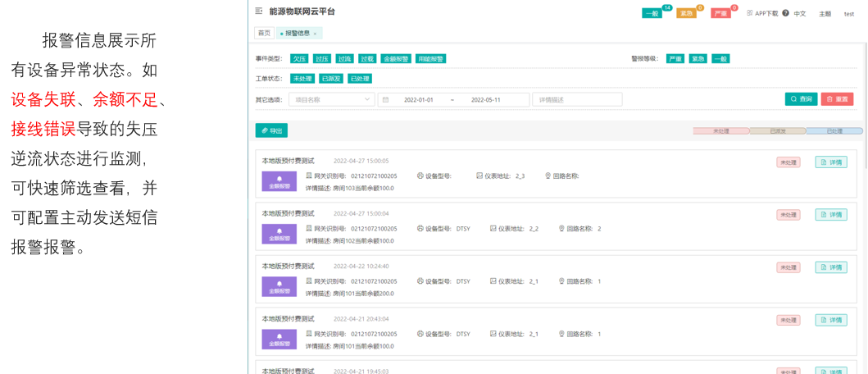This screenshot has width=868, height=374.
Task: Click the blue 已处理 legend segment
Action: click(834, 131)
